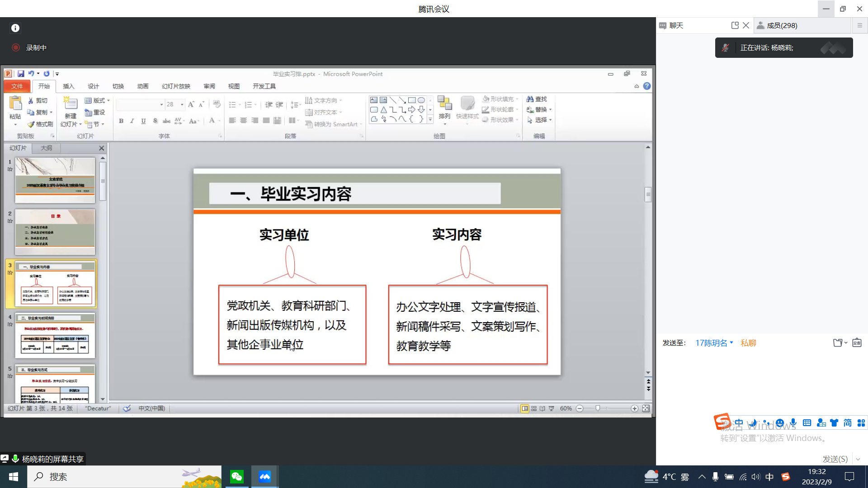Click Slide Sorter view icon in status bar
Screen dimensions: 868x488
534,408
